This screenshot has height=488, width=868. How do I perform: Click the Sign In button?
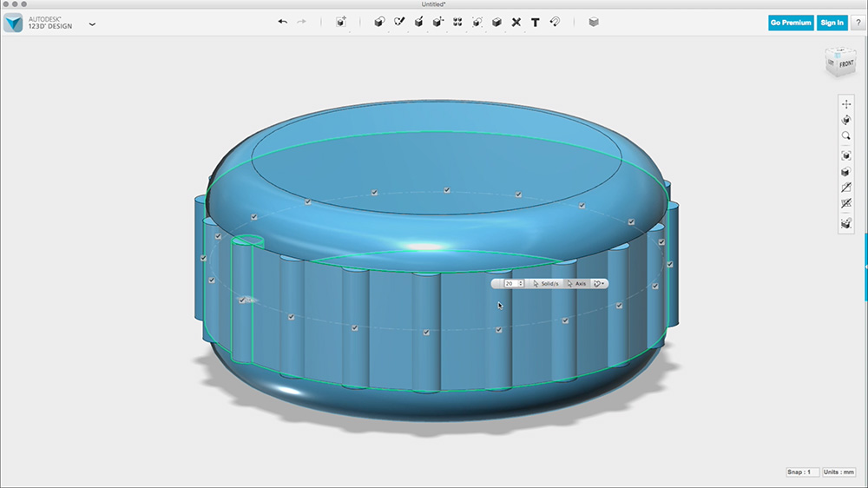pos(832,23)
